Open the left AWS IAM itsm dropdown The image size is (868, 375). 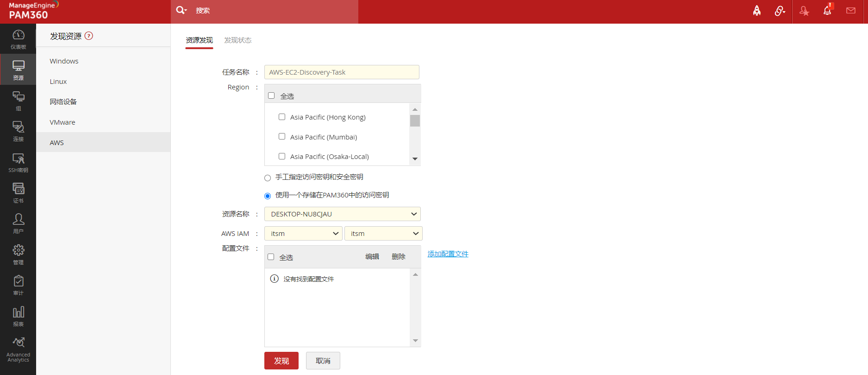coord(303,234)
